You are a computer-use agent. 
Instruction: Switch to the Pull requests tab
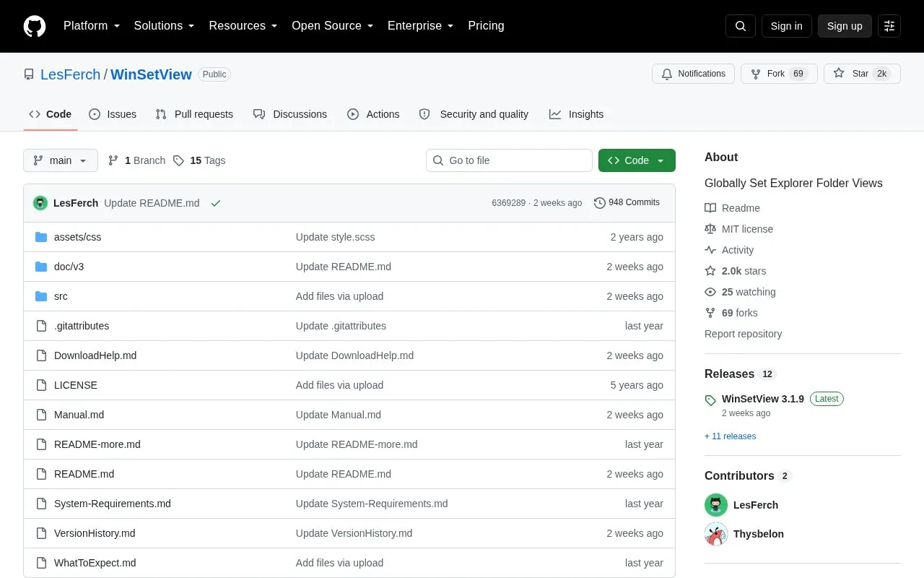tap(194, 114)
